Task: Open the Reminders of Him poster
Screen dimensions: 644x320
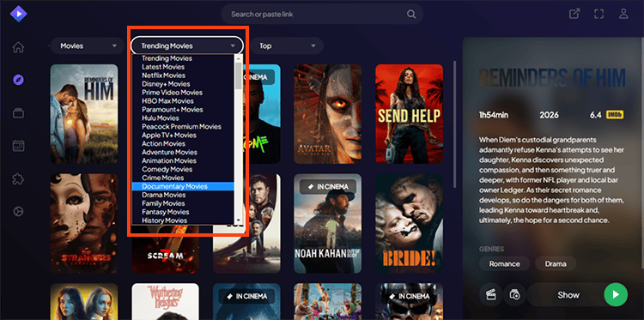Action: [84, 113]
